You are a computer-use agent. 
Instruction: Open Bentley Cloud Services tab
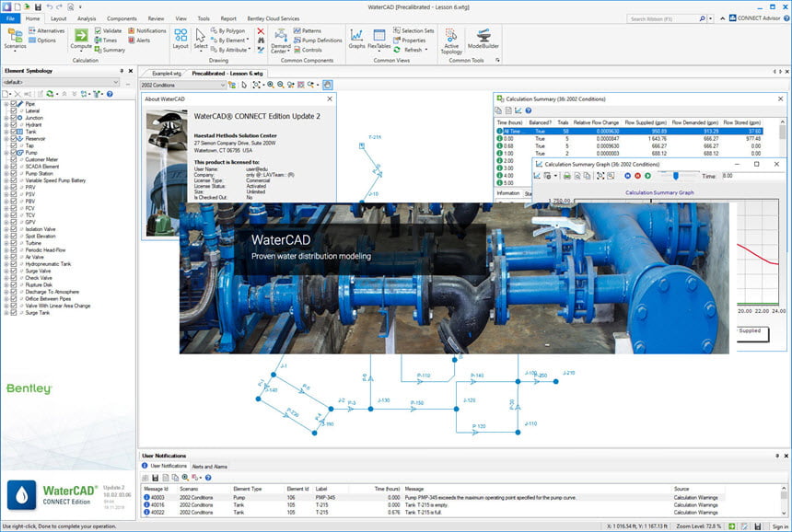tap(274, 18)
